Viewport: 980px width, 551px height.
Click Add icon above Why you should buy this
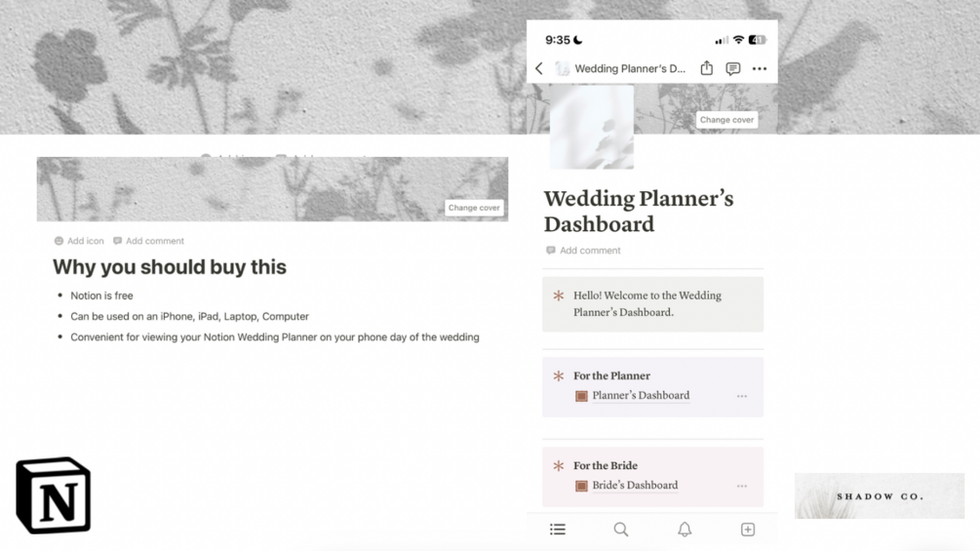(79, 241)
